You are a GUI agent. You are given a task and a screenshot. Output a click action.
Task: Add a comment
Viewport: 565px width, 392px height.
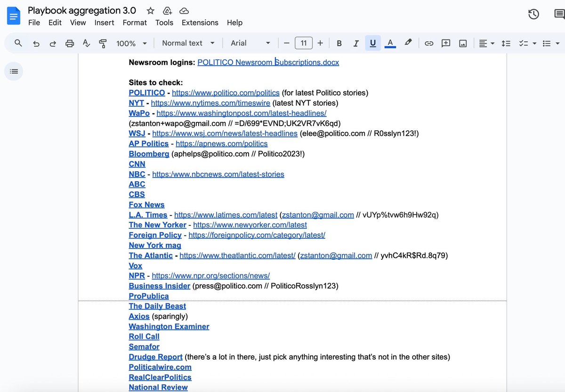point(446,43)
